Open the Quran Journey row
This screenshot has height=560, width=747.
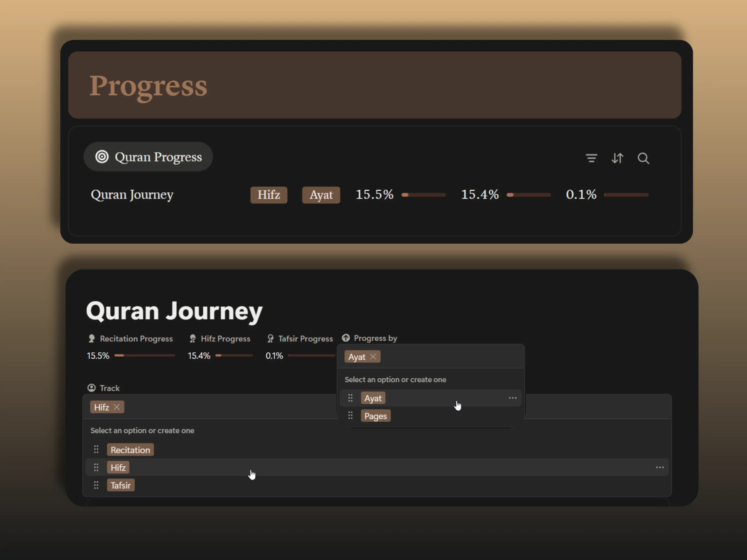coord(132,195)
